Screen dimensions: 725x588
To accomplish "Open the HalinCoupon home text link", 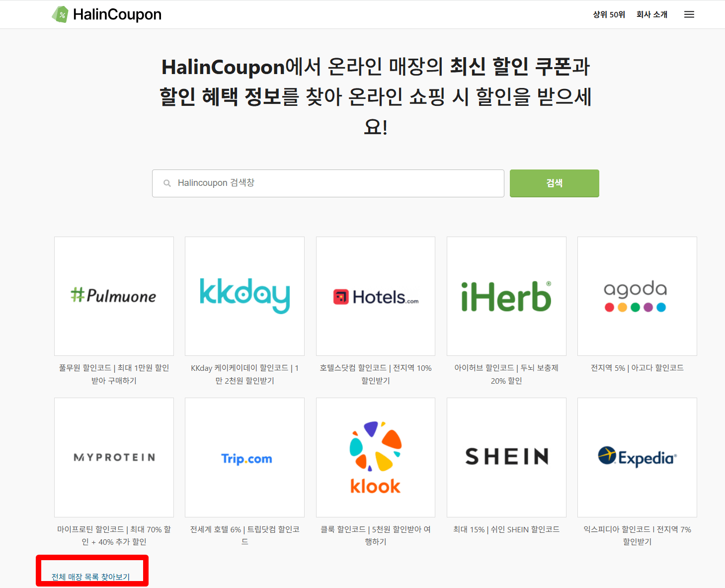I will 117,14.
